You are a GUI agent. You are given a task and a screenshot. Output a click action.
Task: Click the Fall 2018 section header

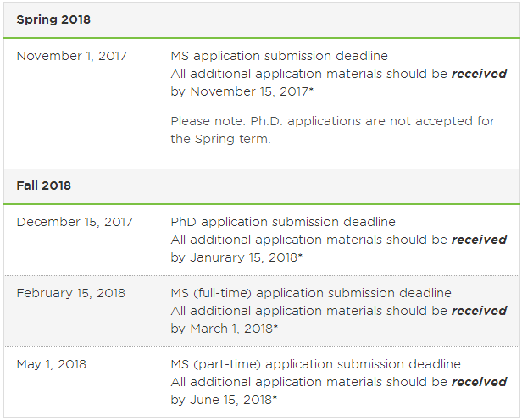click(x=43, y=185)
